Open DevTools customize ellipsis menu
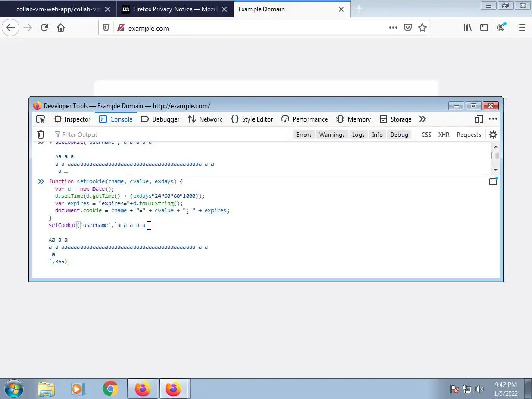Viewport: 532px width, 399px height. point(493,119)
